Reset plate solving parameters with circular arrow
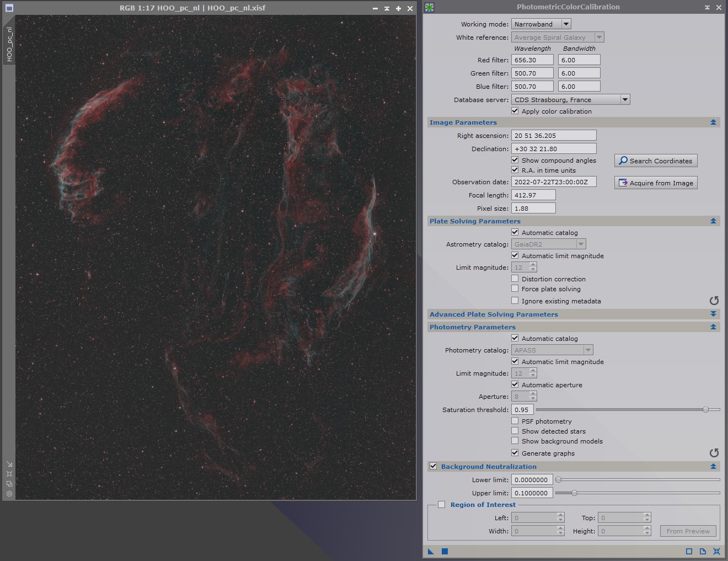The image size is (728, 561). [x=714, y=301]
